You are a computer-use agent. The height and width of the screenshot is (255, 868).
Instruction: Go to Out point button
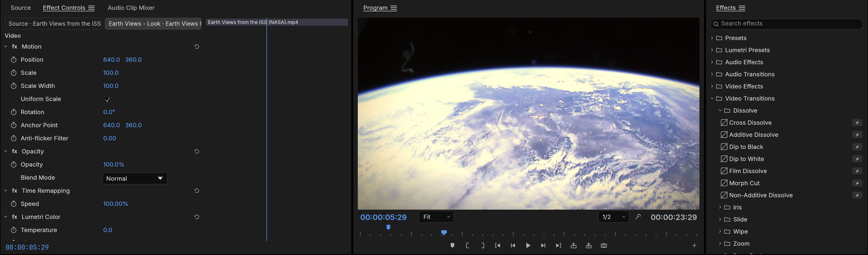click(x=558, y=246)
